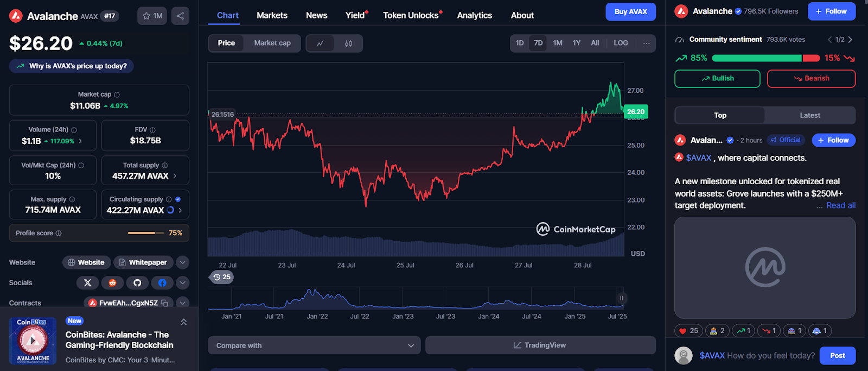
Task: Open the GitHub social link
Action: click(x=137, y=282)
